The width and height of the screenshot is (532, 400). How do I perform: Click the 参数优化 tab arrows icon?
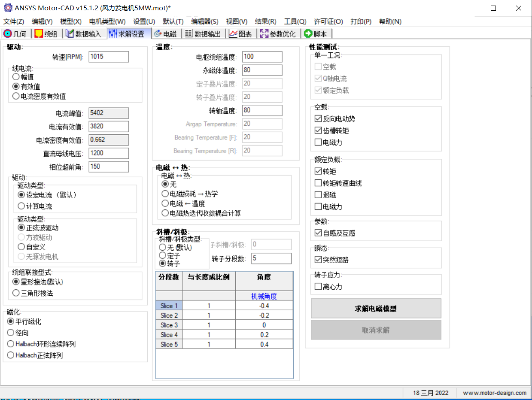click(264, 34)
